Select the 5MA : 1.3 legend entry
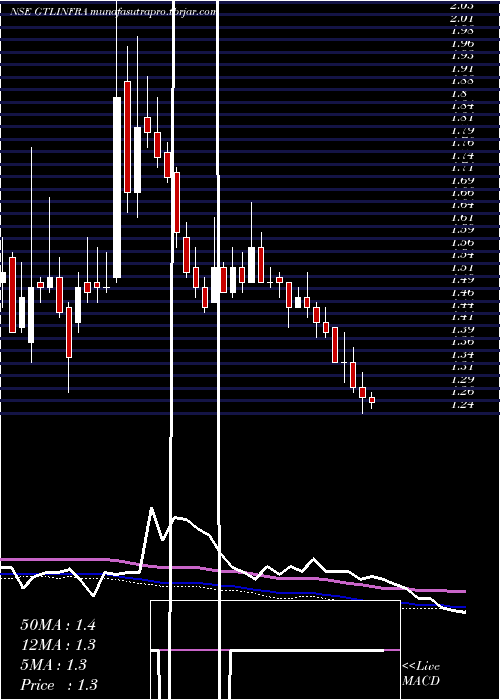Screen dimensions: 500x700 53,665
